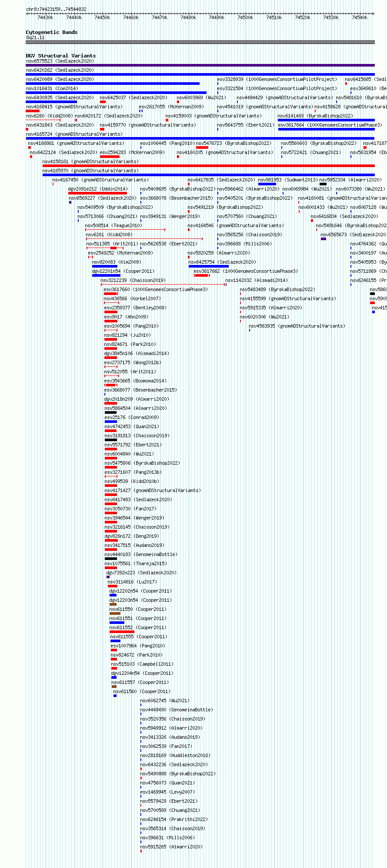This screenshot has width=387, height=868.
Task: Click esv2594283 (McKernan2009) label
Action: point(132,152)
